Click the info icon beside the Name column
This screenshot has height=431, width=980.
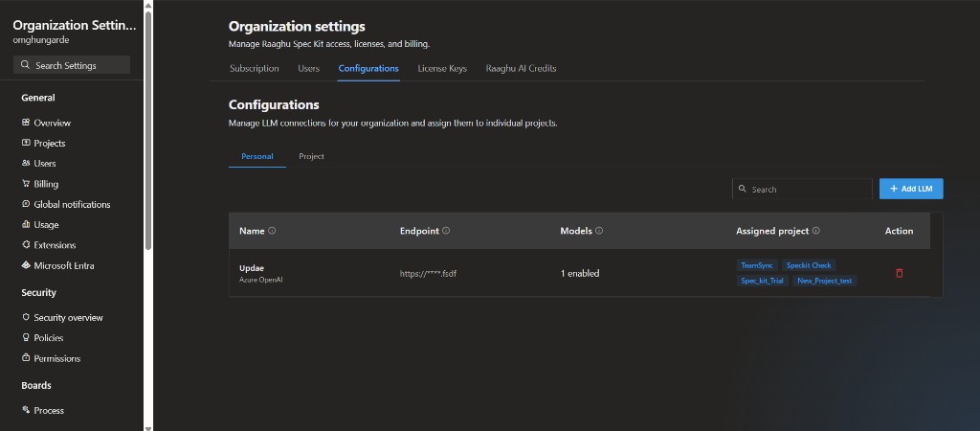tap(272, 231)
